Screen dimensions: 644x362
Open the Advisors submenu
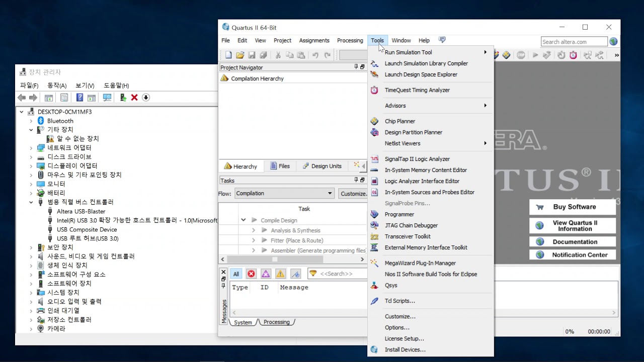(431, 106)
